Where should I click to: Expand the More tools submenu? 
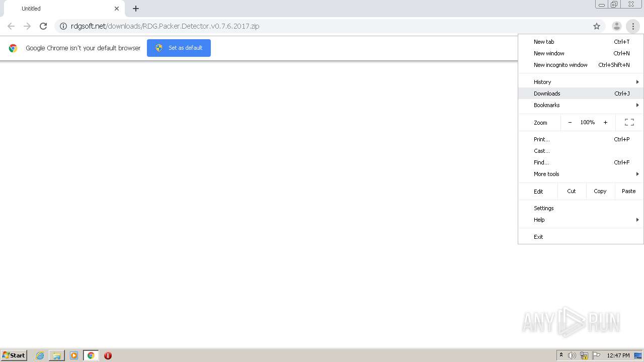click(581, 174)
